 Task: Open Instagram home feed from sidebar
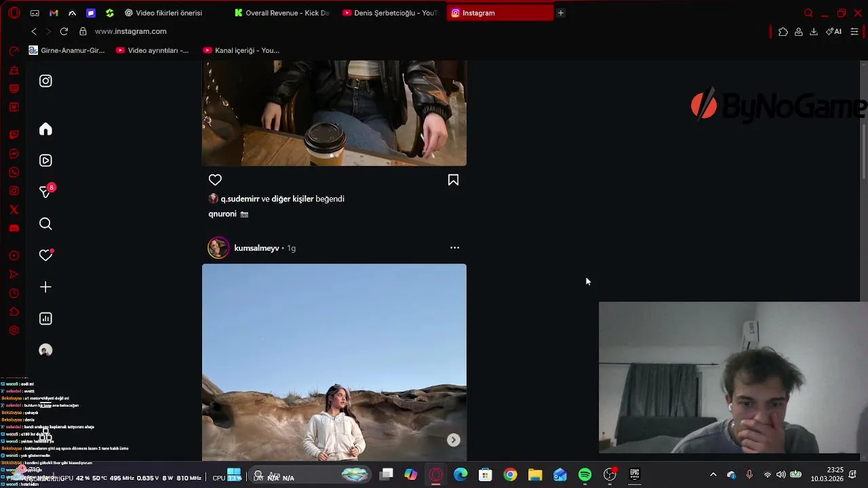[x=45, y=129]
